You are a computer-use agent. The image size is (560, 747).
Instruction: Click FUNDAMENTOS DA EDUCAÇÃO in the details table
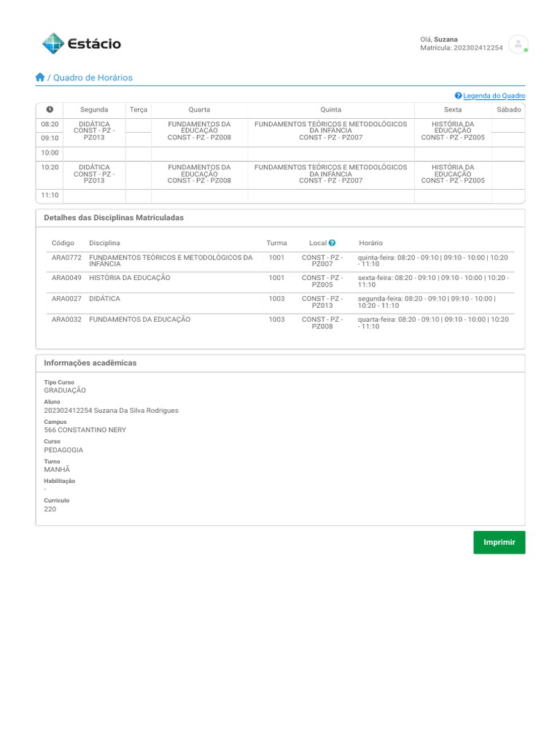[139, 320]
